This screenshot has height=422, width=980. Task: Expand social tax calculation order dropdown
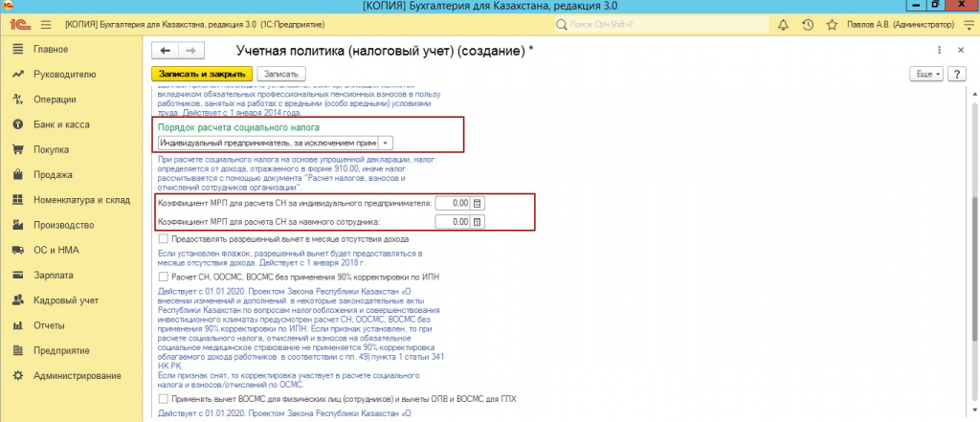click(386, 144)
